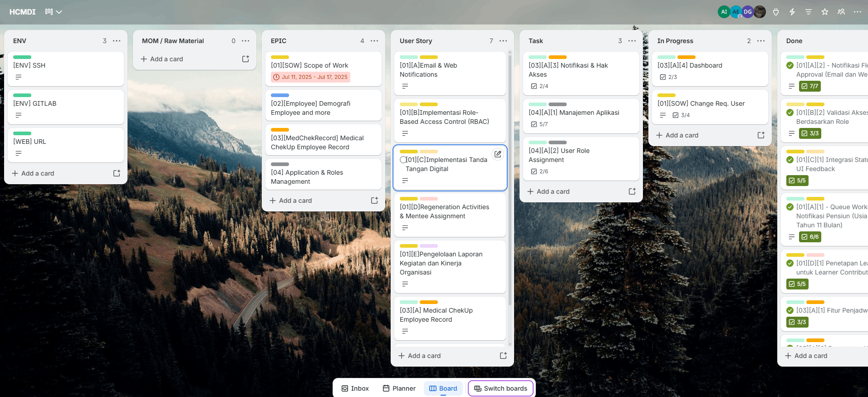The width and height of the screenshot is (868, 397).
Task: Create card from template in User Story
Action: tap(503, 356)
